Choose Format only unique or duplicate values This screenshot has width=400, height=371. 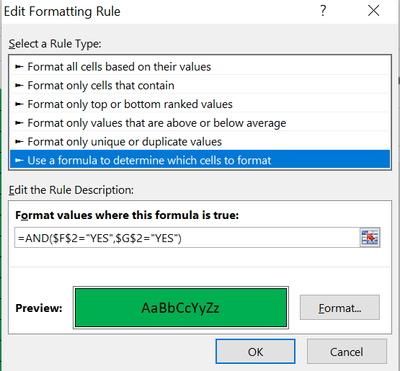tap(200, 142)
